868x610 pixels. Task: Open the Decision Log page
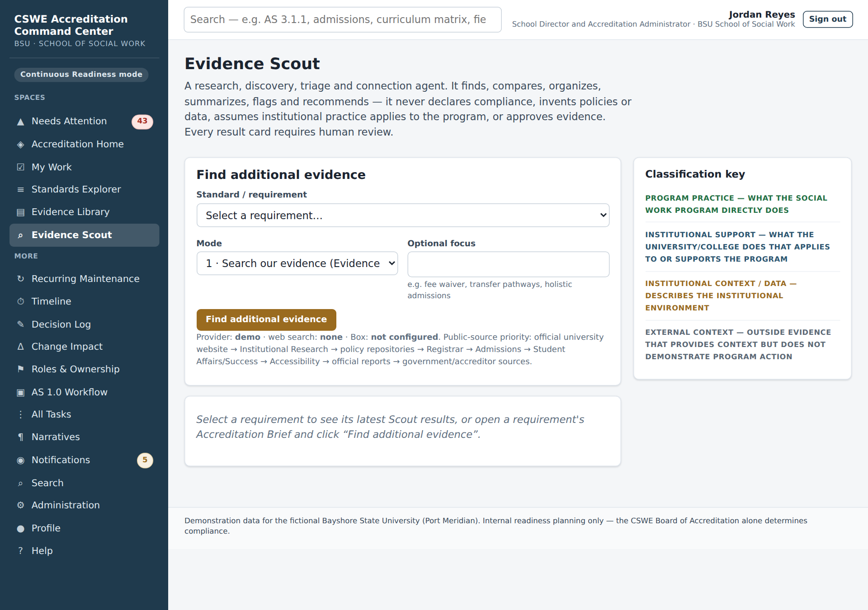tap(84, 324)
